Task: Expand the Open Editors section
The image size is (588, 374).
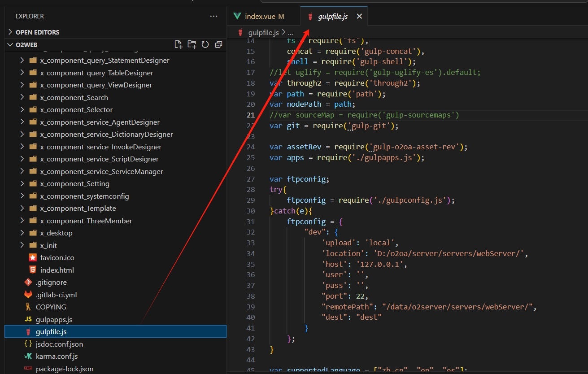Action: tap(37, 32)
